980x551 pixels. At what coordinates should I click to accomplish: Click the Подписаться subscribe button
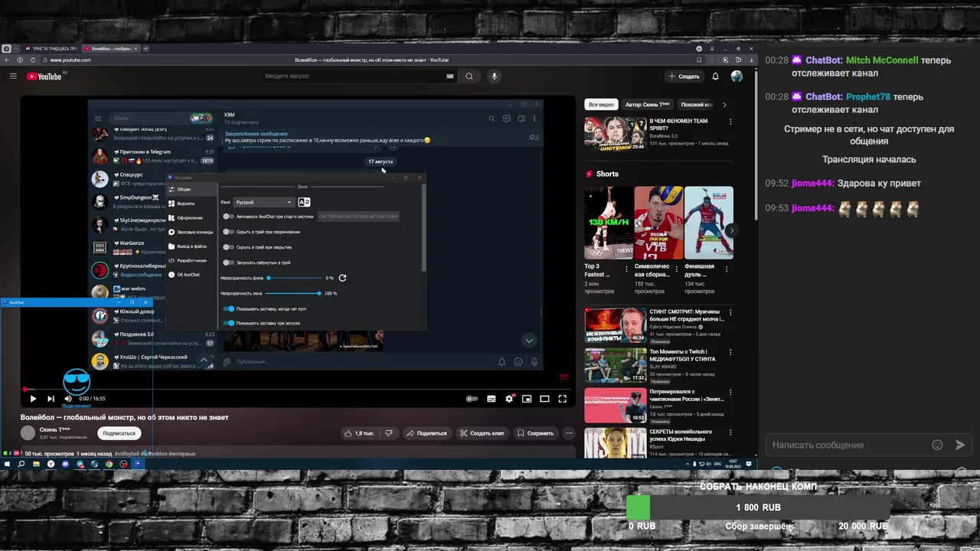119,433
